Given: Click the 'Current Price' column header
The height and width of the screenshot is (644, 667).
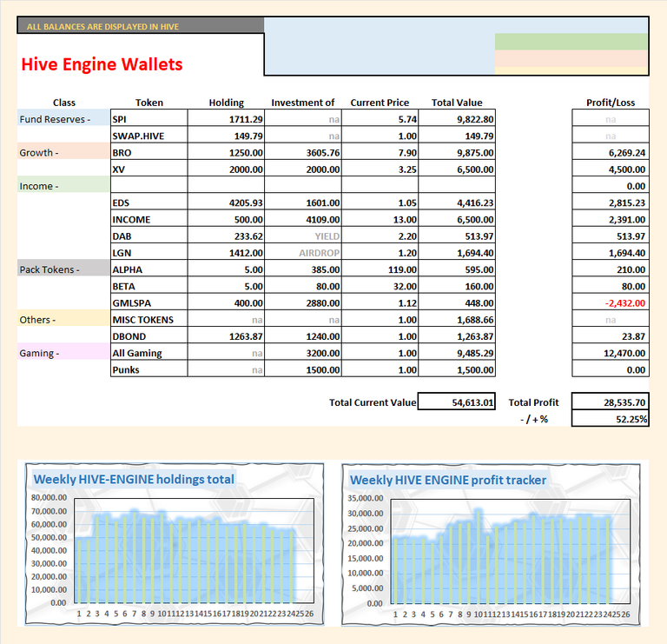Looking at the screenshot, I should [x=380, y=103].
